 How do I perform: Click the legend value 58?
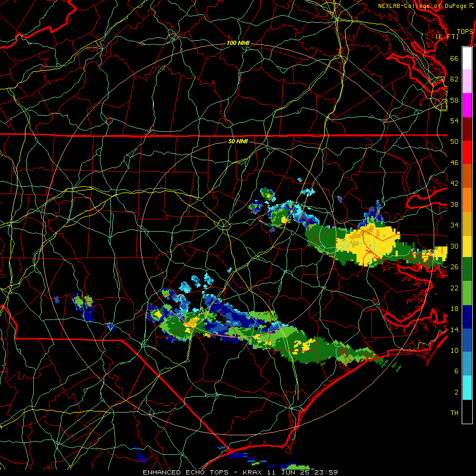pyautogui.click(x=454, y=100)
